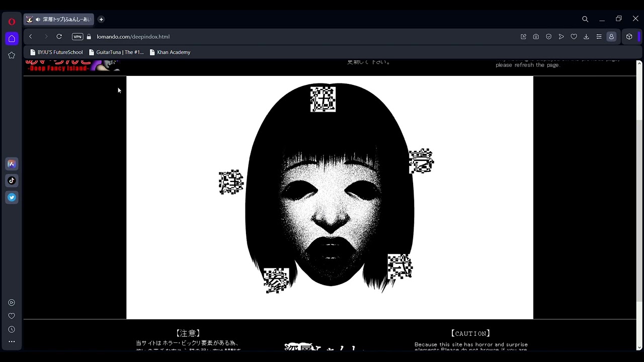Open the send arrow icon in toolbar
Viewport: 644px width, 362px height.
[x=561, y=37]
